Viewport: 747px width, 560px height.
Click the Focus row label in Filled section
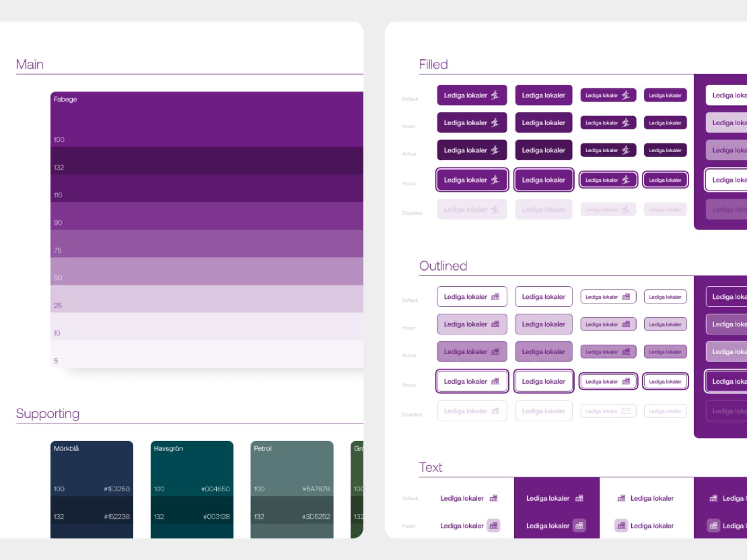click(409, 184)
